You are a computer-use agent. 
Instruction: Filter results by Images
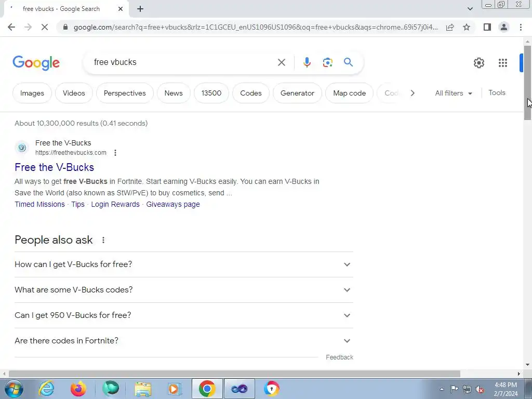point(32,93)
